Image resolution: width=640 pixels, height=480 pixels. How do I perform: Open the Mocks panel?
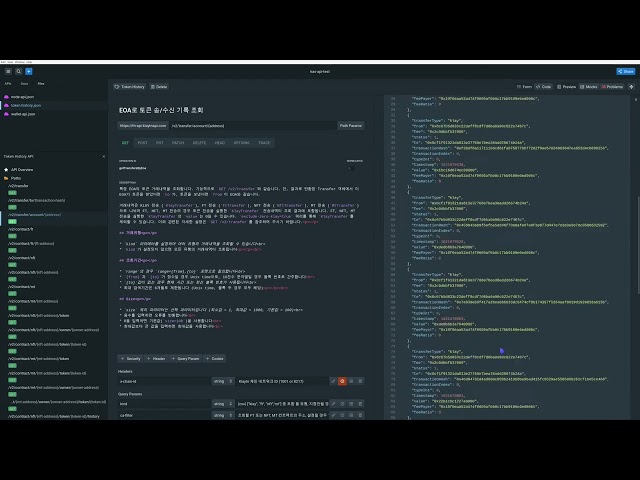(x=589, y=87)
